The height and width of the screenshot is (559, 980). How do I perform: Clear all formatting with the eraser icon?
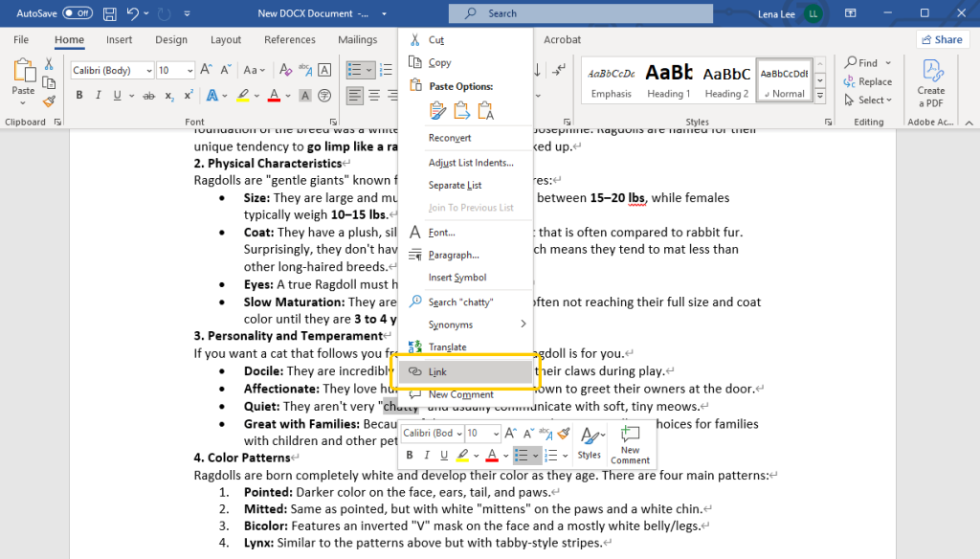point(285,70)
